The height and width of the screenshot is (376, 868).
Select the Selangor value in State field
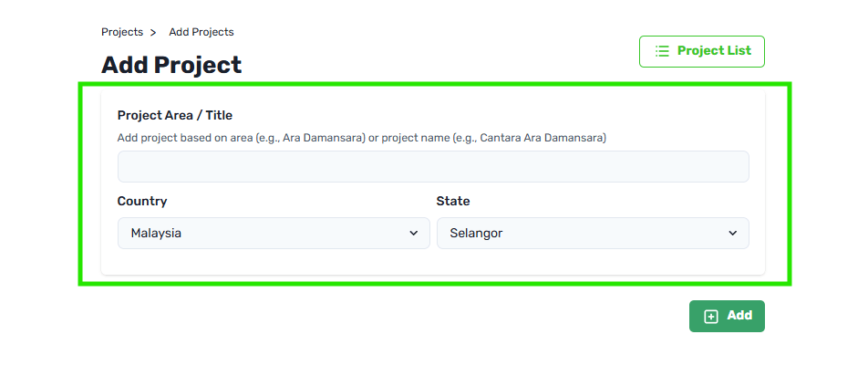[476, 233]
